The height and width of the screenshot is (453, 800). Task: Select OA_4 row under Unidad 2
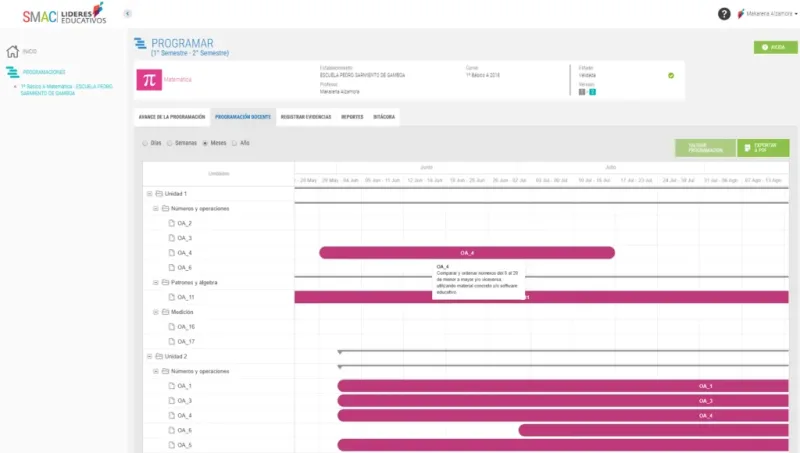[218, 416]
